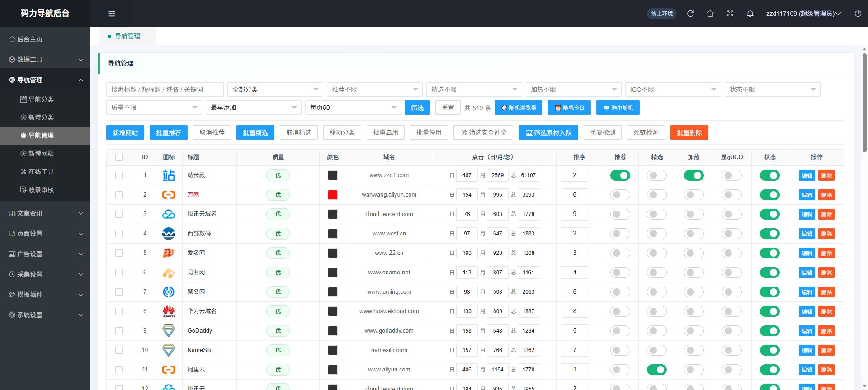Image resolution: width=868 pixels, height=390 pixels.
Task: Click color swatch for 站长殿 row
Action: 333,175
